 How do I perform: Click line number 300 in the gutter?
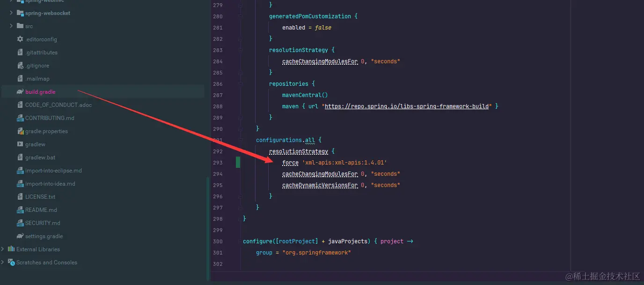coord(218,241)
